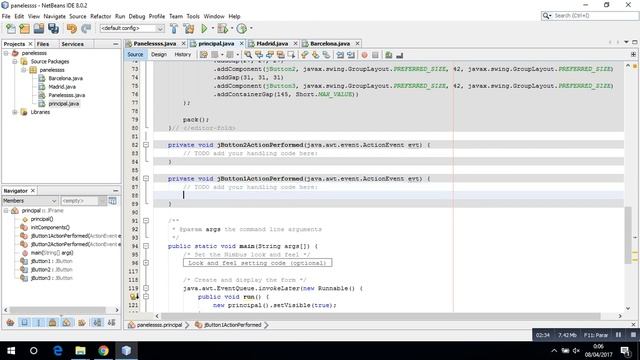
Task: Click the Profile Project toolbar icon
Action: 242,29
